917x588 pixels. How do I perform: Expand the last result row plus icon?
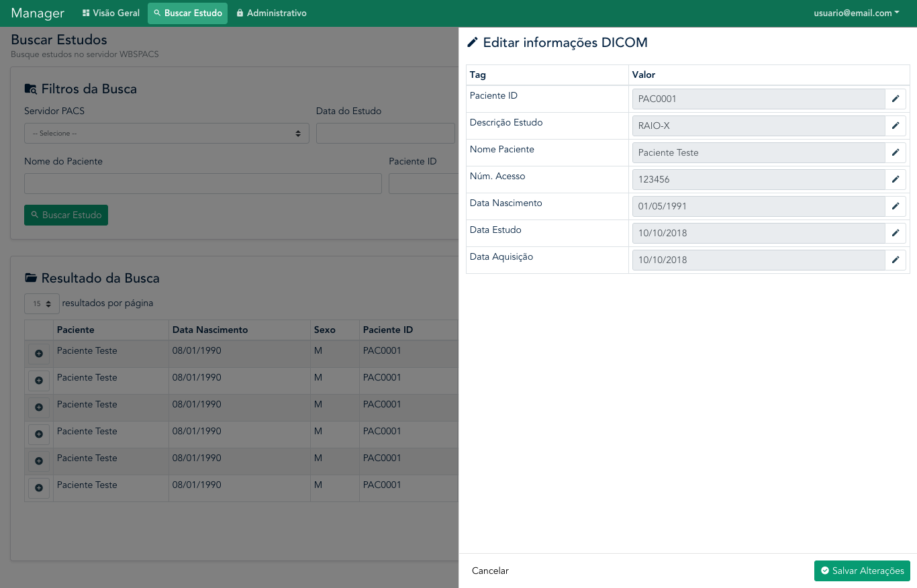tap(38, 488)
